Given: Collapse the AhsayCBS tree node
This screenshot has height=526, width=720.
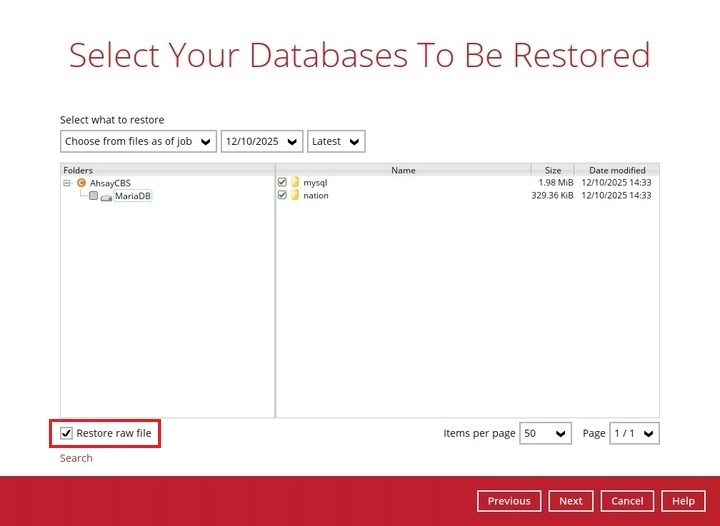Looking at the screenshot, I should (67, 183).
